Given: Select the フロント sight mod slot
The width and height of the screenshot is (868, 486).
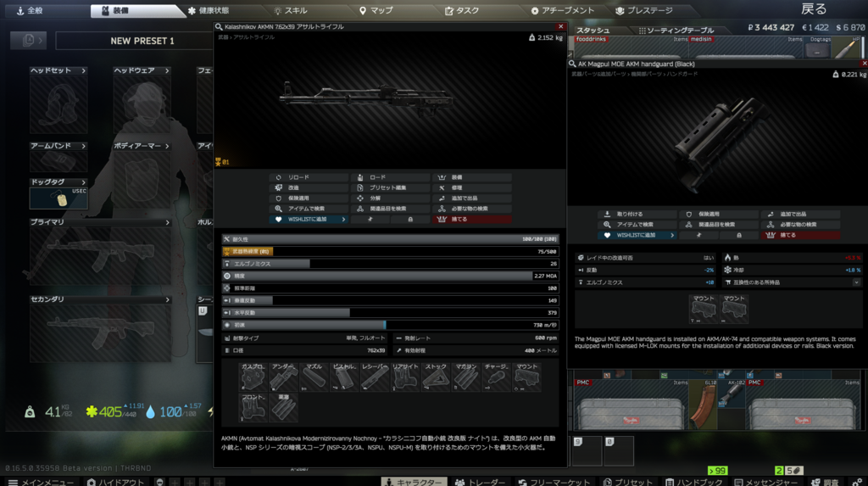Looking at the screenshot, I should pyautogui.click(x=253, y=408).
